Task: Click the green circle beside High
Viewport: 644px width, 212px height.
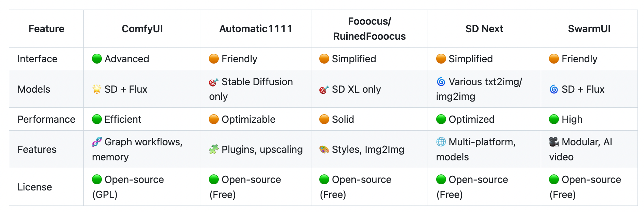Action: pos(554,119)
